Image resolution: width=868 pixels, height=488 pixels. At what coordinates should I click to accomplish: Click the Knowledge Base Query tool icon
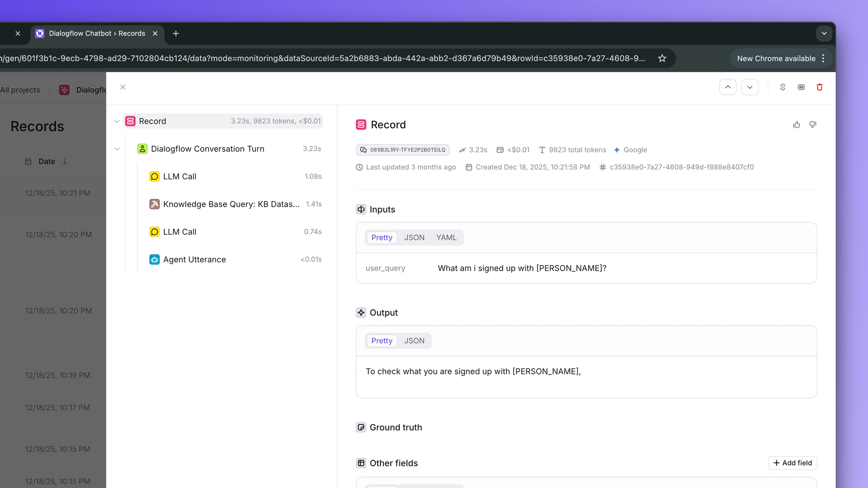click(154, 204)
